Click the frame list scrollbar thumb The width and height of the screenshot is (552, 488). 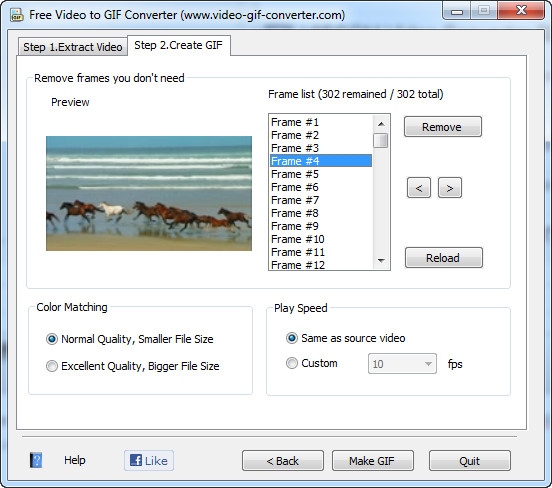pyautogui.click(x=381, y=140)
